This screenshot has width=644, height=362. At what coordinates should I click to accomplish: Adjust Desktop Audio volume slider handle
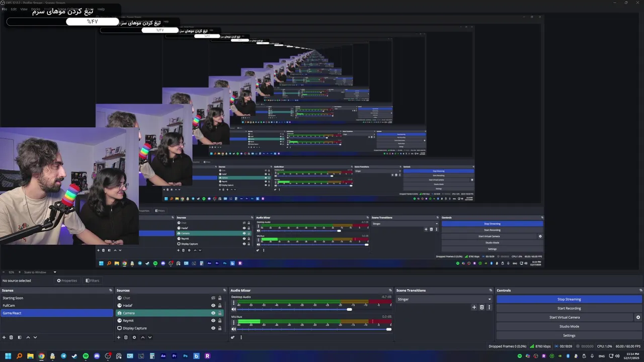click(x=349, y=309)
